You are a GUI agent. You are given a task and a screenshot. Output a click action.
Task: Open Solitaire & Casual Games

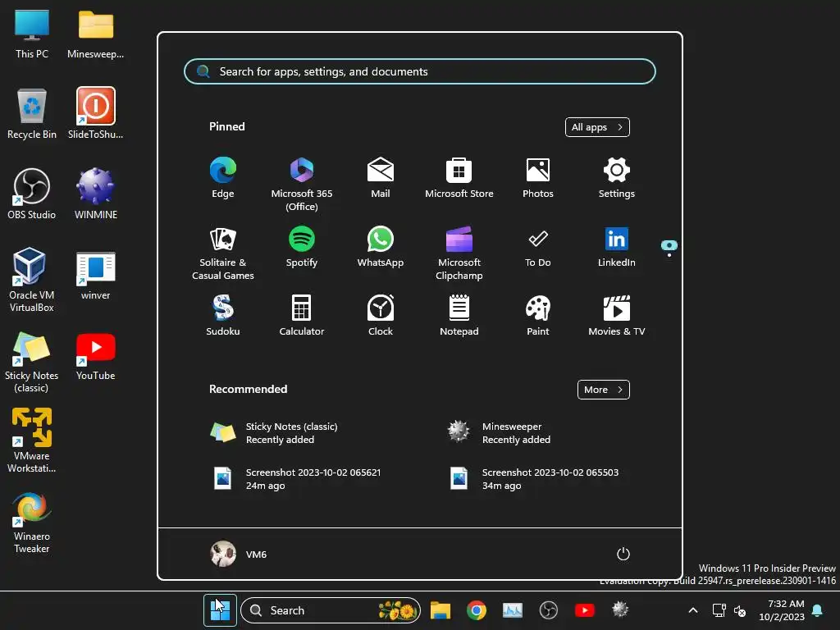tap(223, 253)
